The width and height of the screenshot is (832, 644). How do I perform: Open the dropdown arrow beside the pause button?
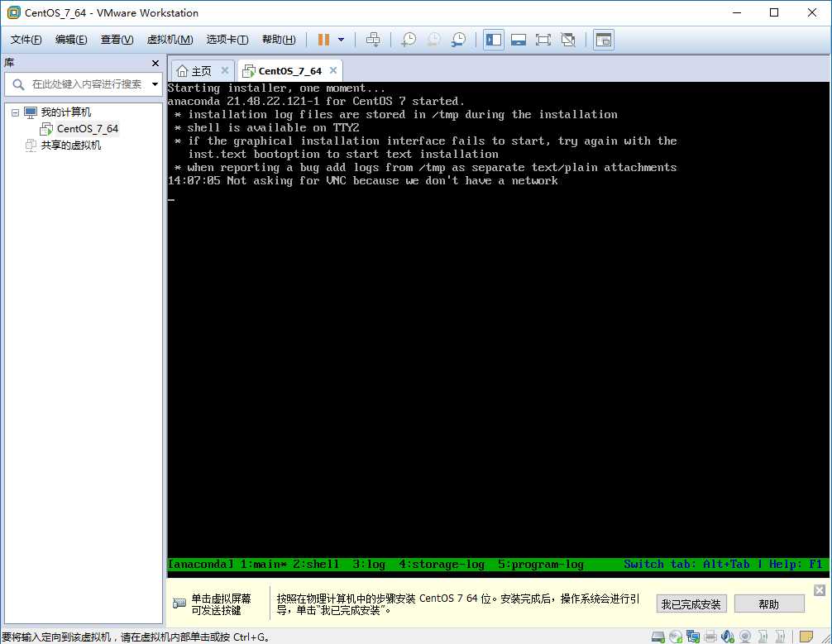coord(342,40)
